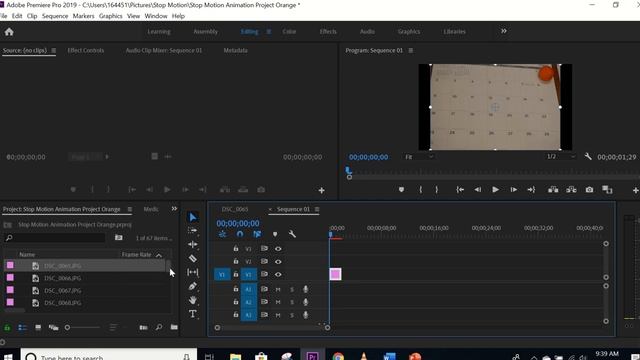Mute audio track A1
The image size is (640, 360).
[278, 289]
